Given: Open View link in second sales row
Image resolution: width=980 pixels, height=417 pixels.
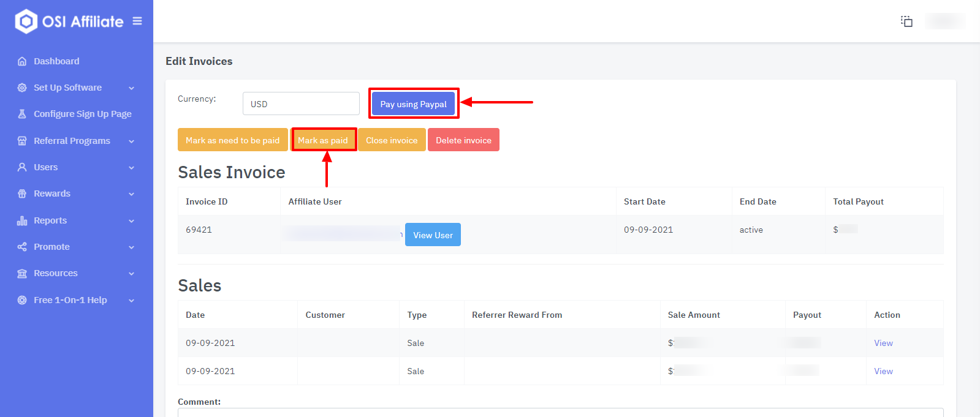Looking at the screenshot, I should 883,371.
